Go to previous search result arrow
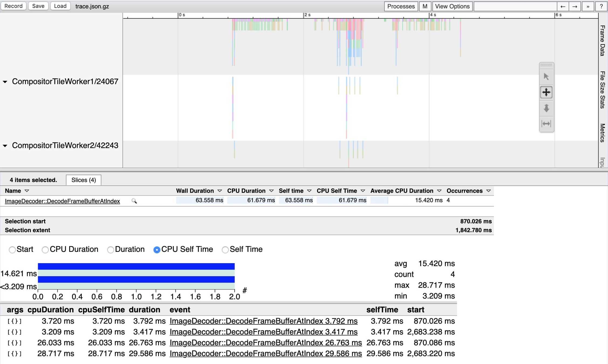 click(563, 6)
